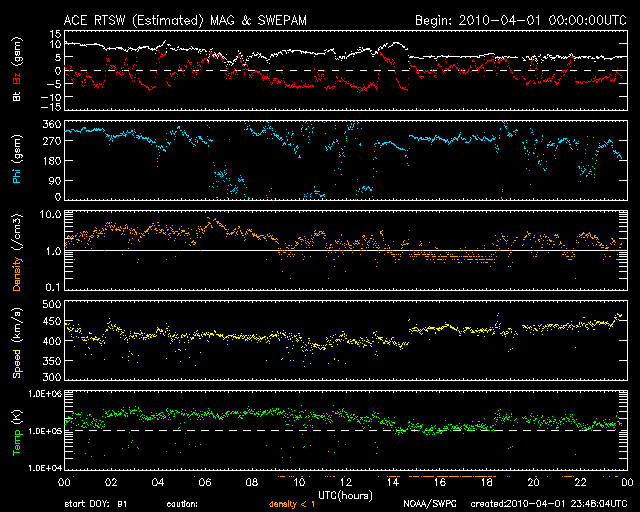This screenshot has height=512, width=640.
Task: Click the yellow Speed (km/s) axis label
Action: click(17, 340)
